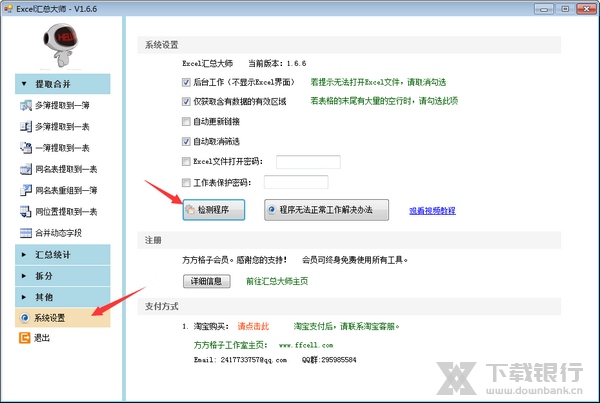Click the 详细信息 button

point(207,281)
